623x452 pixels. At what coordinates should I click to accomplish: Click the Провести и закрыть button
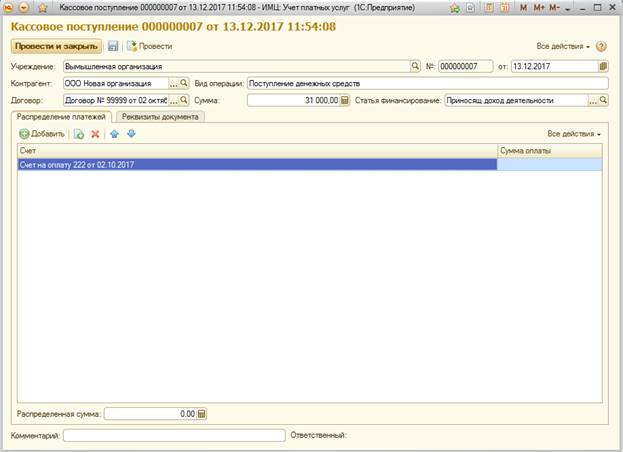[56, 46]
